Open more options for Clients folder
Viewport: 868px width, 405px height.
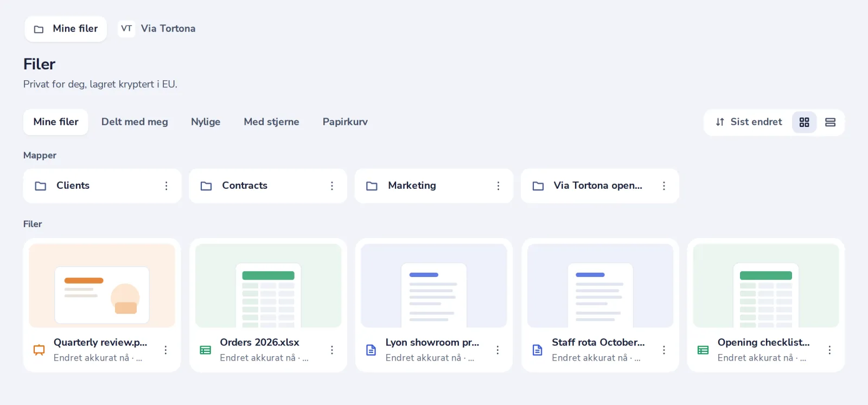166,186
